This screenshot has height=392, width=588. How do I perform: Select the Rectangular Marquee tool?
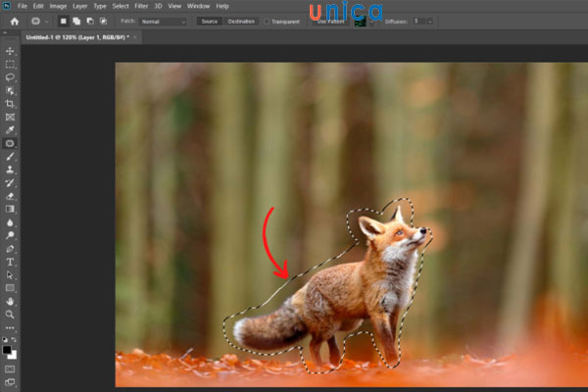10,64
